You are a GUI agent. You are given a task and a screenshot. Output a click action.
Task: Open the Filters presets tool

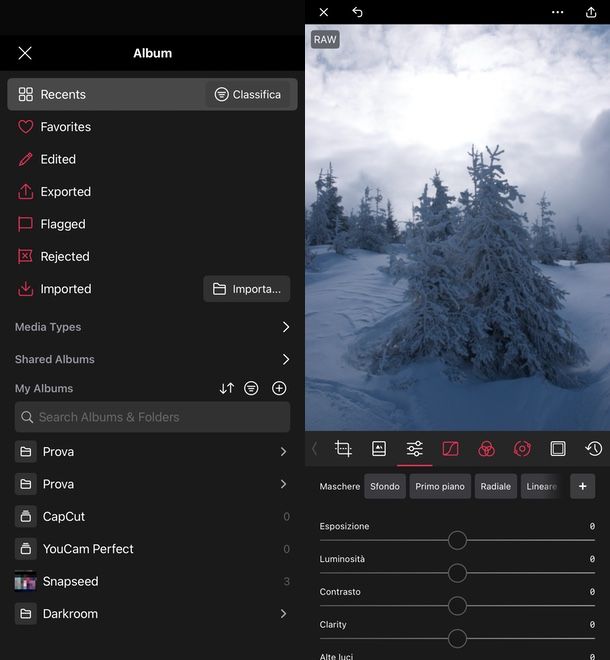click(379, 449)
